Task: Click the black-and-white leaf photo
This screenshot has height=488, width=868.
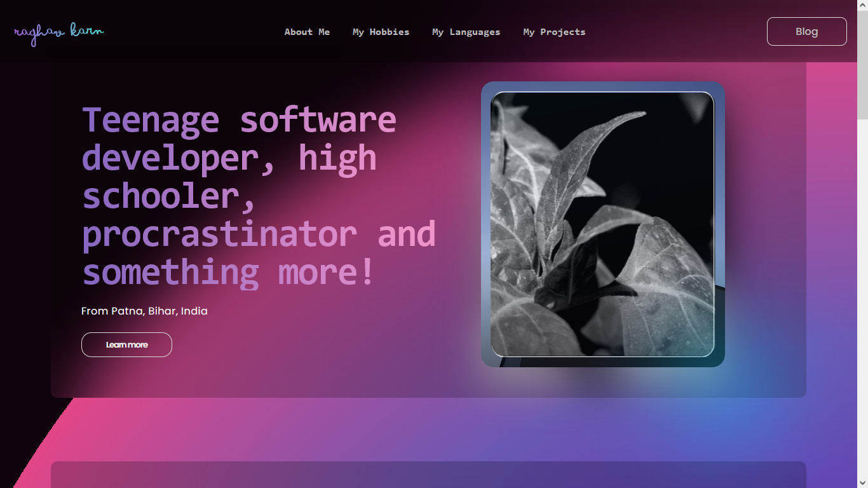Action: tap(602, 224)
